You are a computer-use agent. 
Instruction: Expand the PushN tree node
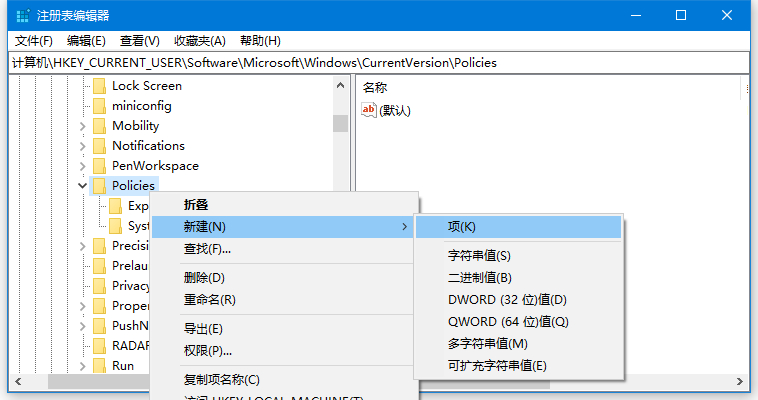83,326
